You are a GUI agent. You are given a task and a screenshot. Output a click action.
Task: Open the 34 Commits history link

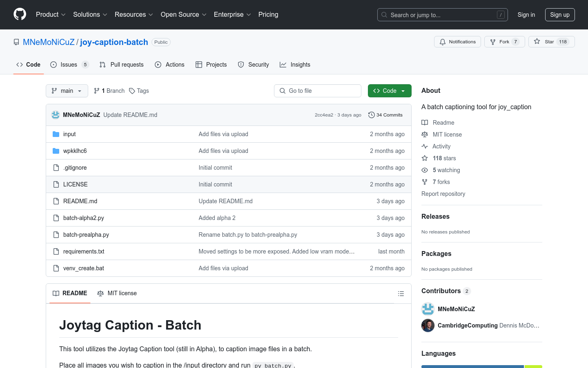pyautogui.click(x=385, y=115)
